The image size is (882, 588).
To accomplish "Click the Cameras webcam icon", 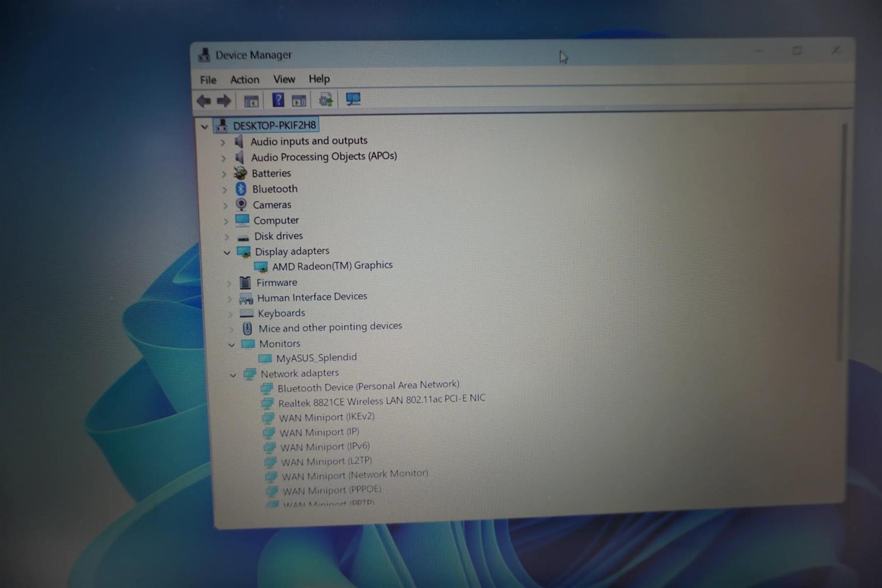I will pos(241,204).
